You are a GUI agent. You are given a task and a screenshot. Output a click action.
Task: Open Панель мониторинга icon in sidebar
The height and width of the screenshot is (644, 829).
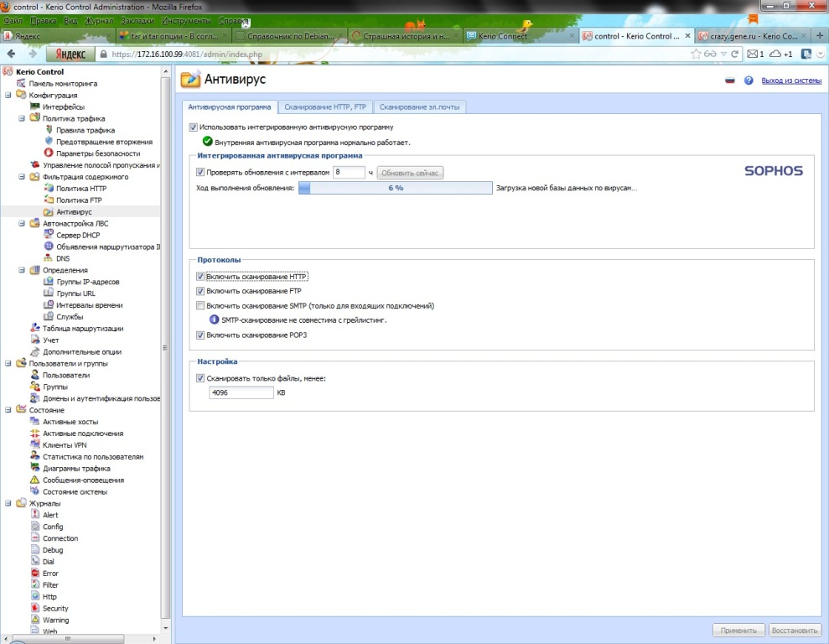pyautogui.click(x=22, y=84)
